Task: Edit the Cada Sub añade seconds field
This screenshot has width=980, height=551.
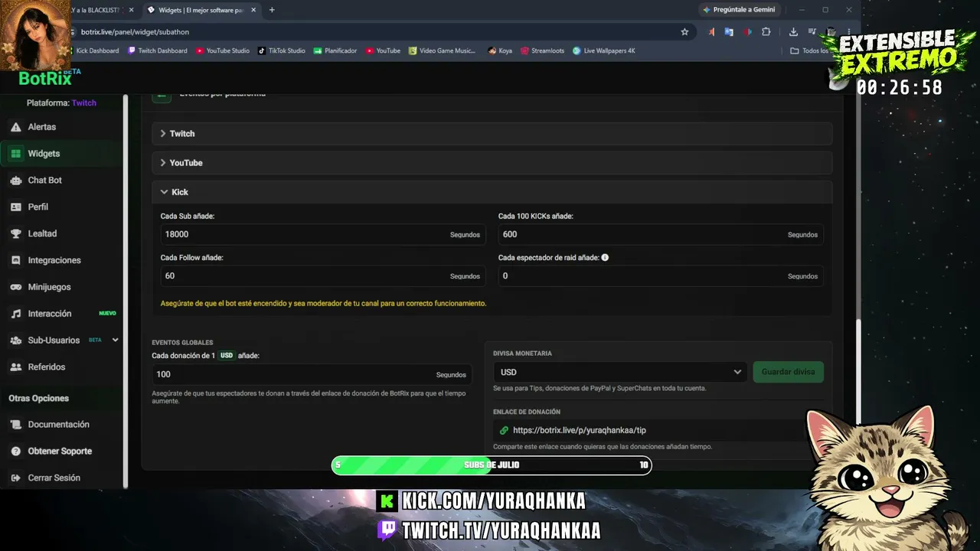Action: pos(322,235)
